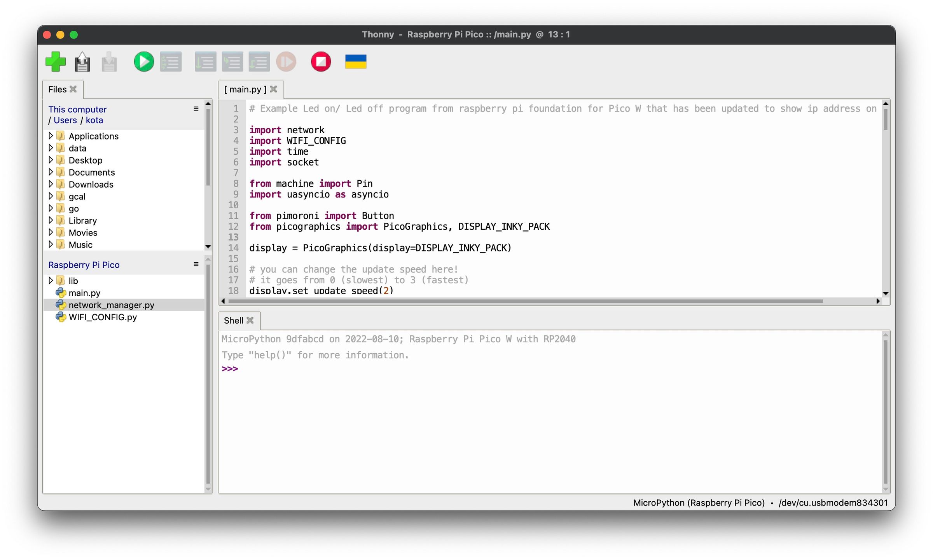Open Raspberry Pi Pico pane menu
The height and width of the screenshot is (560, 933).
(x=196, y=264)
